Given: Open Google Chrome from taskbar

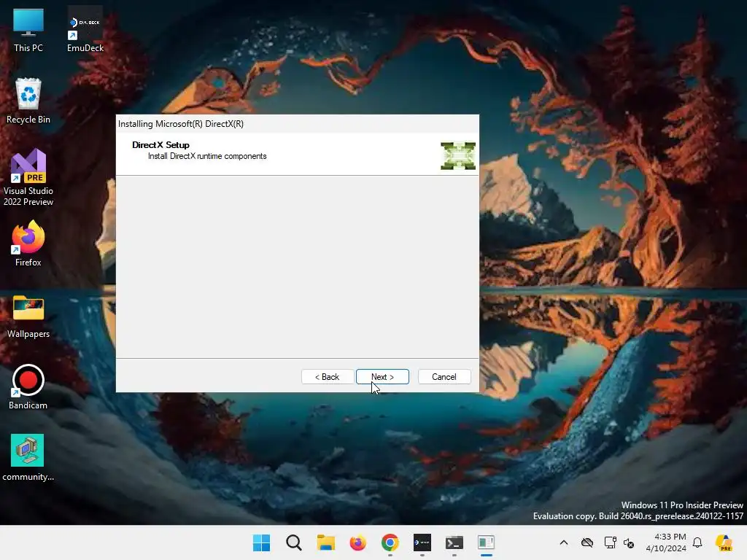Looking at the screenshot, I should point(390,542).
